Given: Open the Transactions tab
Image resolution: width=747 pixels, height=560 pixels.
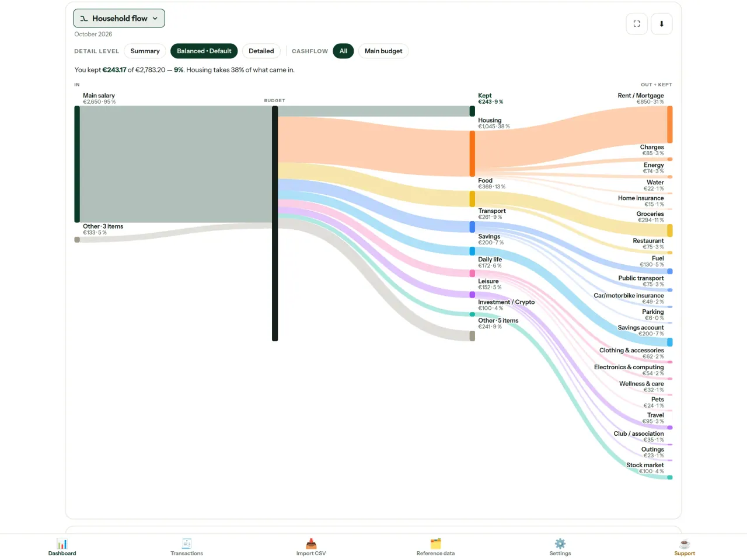Looking at the screenshot, I should tap(187, 547).
